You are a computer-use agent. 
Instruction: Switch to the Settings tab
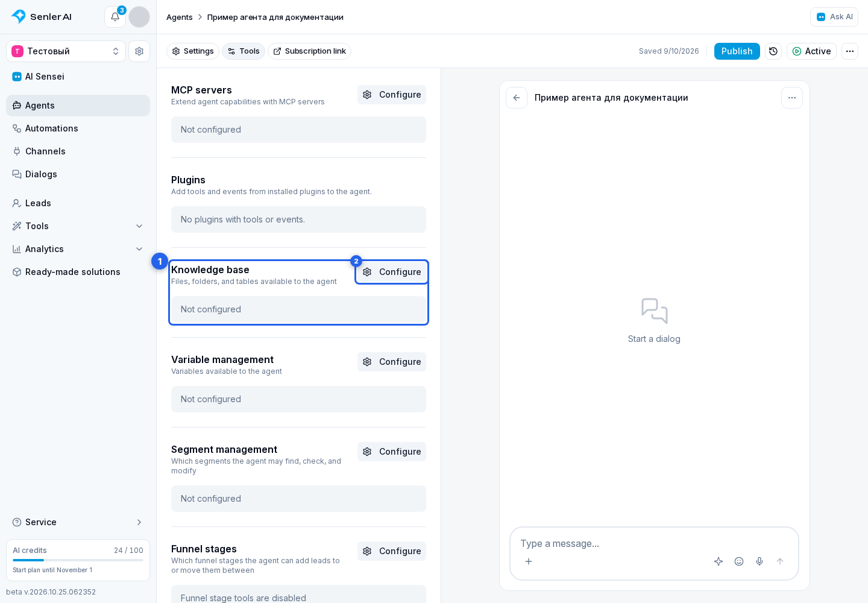click(x=193, y=51)
